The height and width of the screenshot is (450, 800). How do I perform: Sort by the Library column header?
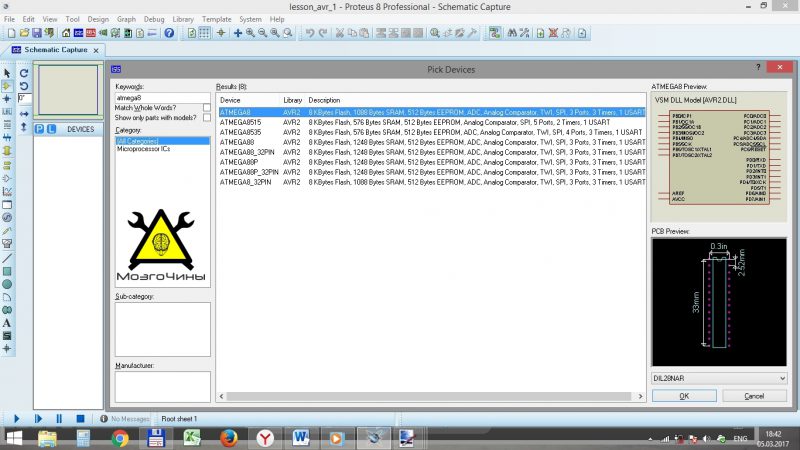pyautogui.click(x=293, y=101)
